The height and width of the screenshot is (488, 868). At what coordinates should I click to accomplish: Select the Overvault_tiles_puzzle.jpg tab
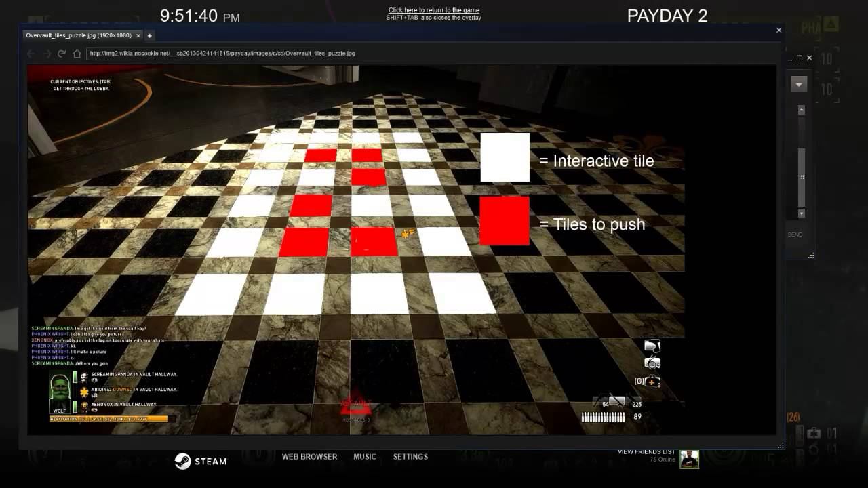click(83, 35)
